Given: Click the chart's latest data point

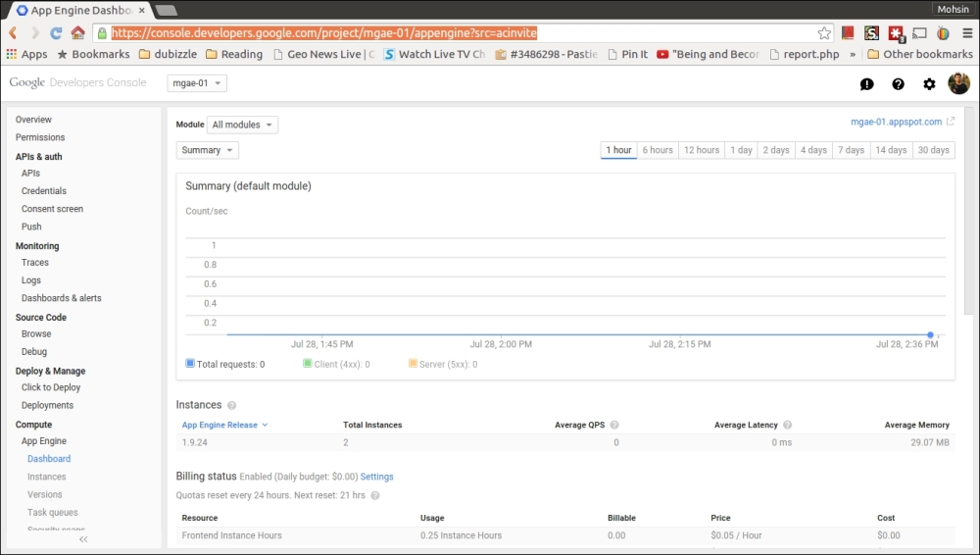Looking at the screenshot, I should click(930, 334).
